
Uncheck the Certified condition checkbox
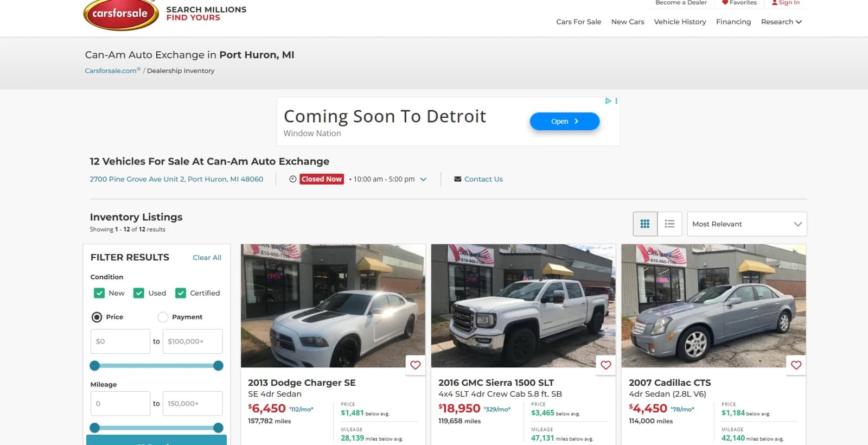(x=181, y=293)
